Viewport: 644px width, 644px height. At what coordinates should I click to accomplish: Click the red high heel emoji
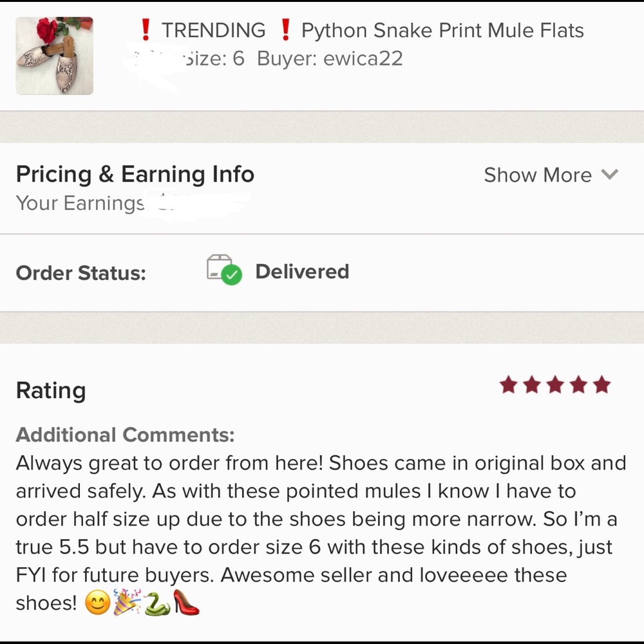(x=186, y=603)
